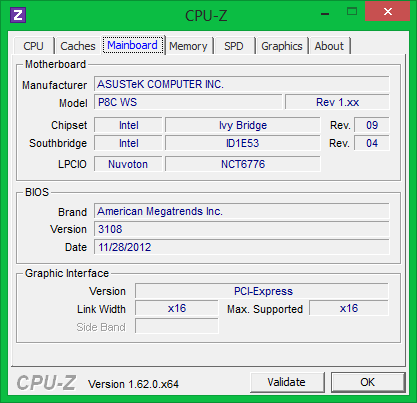Viewport: 417px width, 403px height.
Task: Click chipset revision value 09
Action: 372,125
